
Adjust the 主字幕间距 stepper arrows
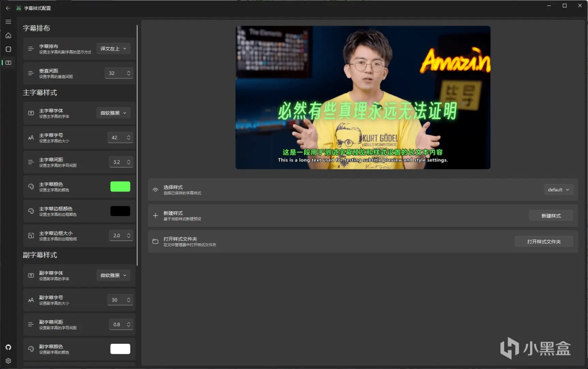[129, 162]
